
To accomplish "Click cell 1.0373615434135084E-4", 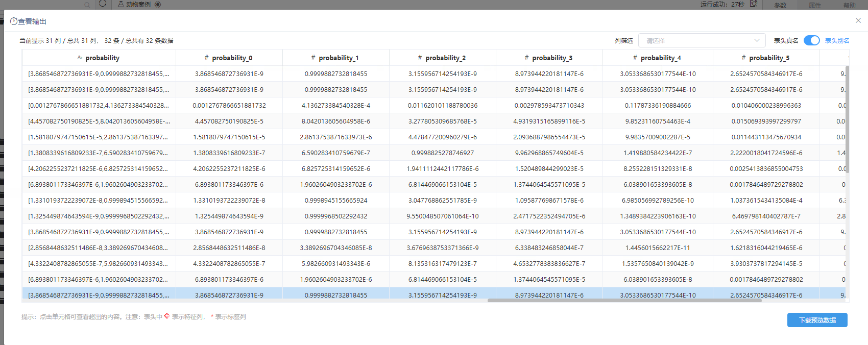I will [x=766, y=200].
